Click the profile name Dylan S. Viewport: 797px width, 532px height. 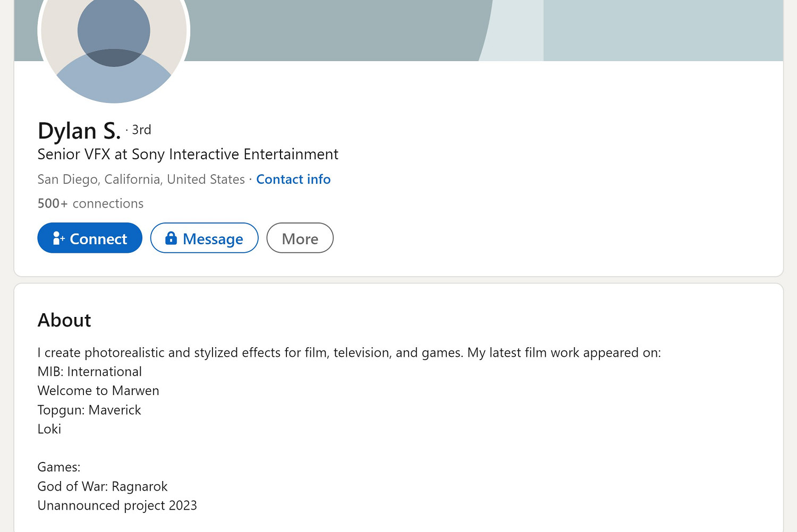(x=79, y=131)
